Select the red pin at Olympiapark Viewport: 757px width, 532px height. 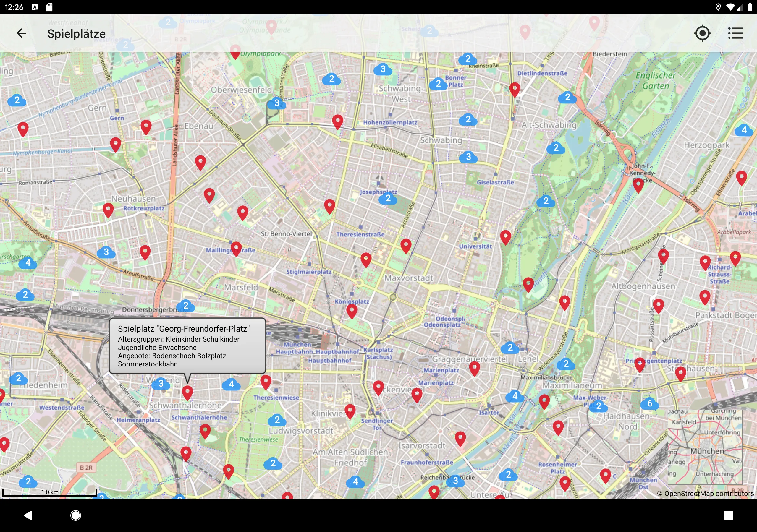point(235,51)
